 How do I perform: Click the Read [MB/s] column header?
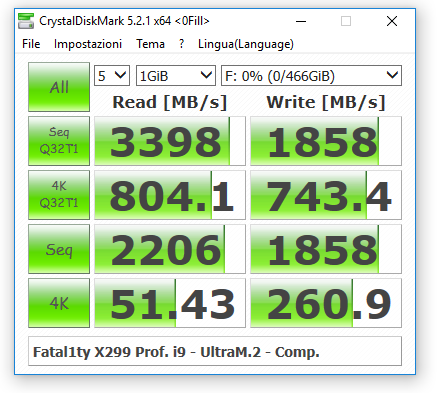pyautogui.click(x=170, y=102)
